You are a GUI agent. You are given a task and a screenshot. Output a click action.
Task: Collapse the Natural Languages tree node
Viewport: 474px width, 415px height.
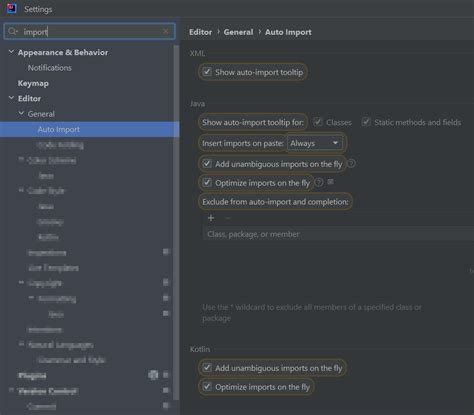pyautogui.click(x=21, y=344)
